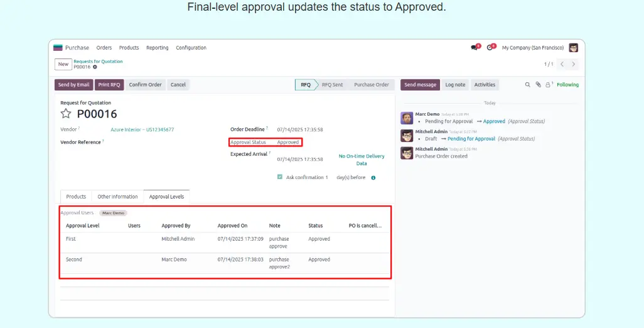Select the RFQ Sent status stage

point(332,85)
